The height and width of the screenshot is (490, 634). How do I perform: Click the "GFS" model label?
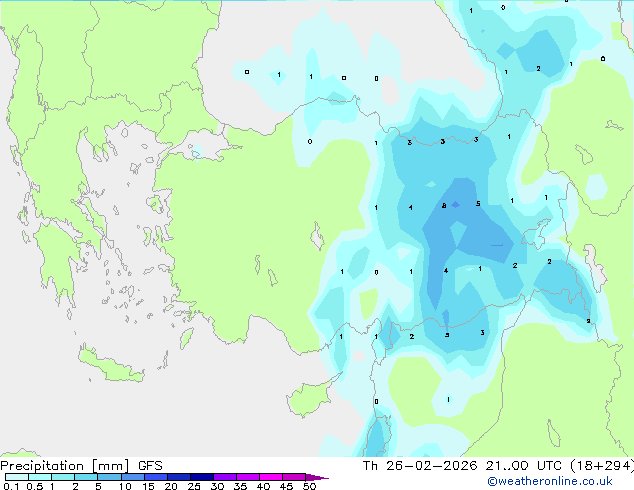tap(150, 466)
